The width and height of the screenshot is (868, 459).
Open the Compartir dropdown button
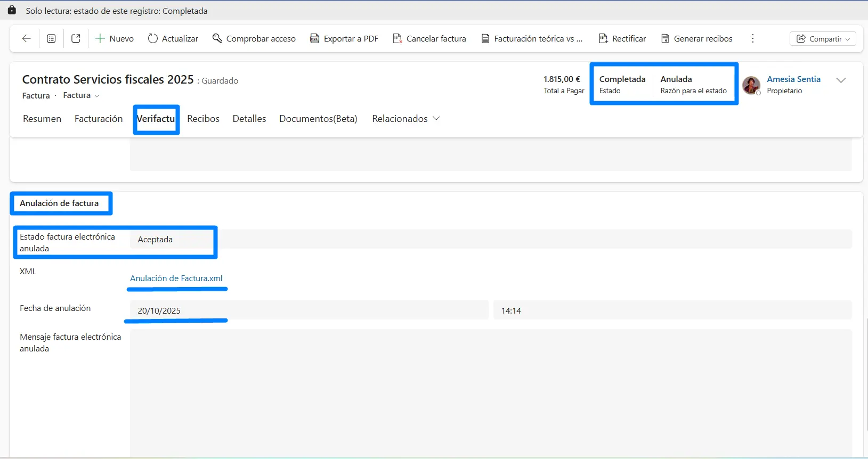point(823,39)
